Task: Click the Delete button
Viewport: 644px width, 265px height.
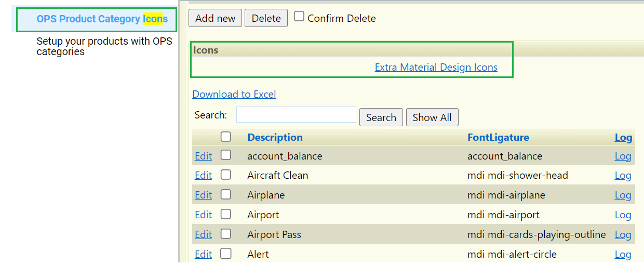Action: 266,18
